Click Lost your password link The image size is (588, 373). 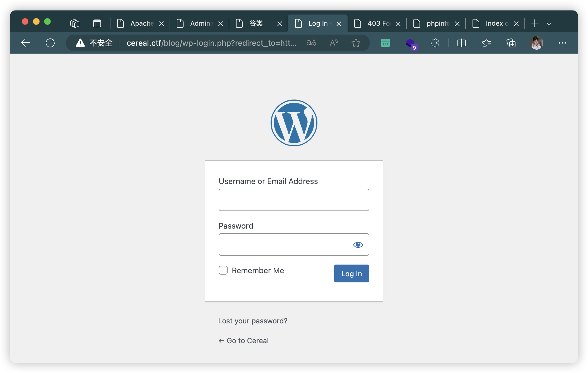tap(252, 321)
